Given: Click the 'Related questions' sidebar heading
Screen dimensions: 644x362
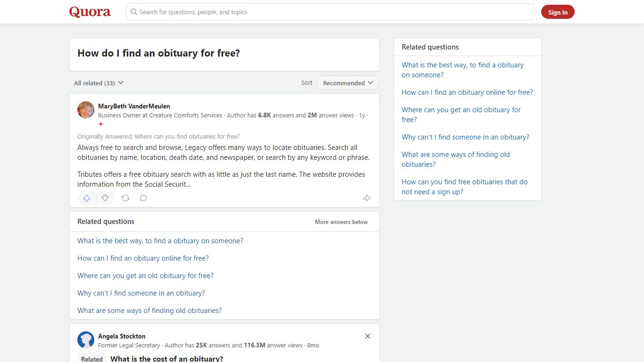Looking at the screenshot, I should tap(430, 47).
